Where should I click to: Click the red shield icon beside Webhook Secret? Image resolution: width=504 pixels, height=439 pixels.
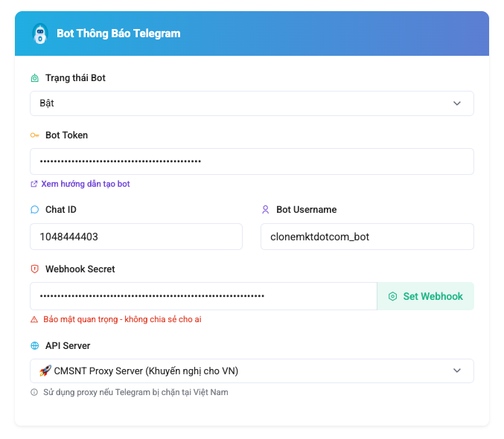pos(35,269)
